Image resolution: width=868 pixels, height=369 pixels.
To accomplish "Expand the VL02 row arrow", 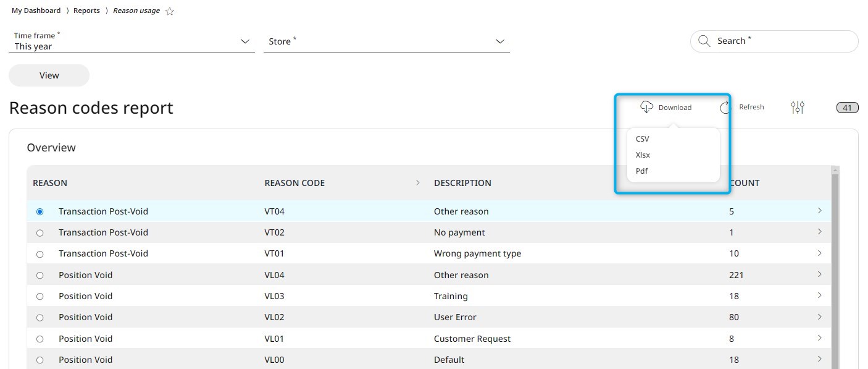I will pos(820,316).
